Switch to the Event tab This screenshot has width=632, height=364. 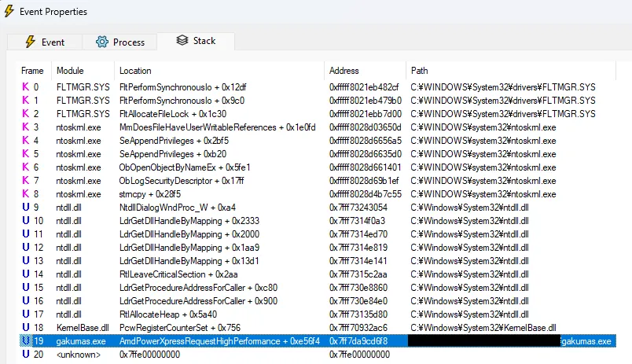point(45,42)
